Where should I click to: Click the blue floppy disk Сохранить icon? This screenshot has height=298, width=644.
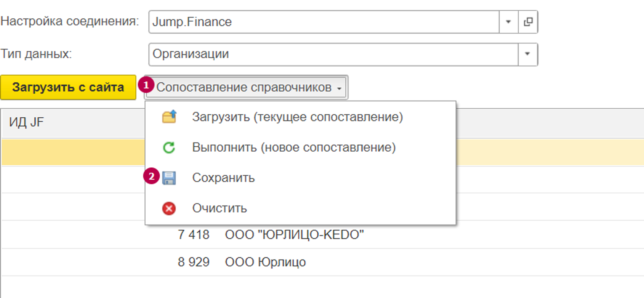pyautogui.click(x=169, y=178)
